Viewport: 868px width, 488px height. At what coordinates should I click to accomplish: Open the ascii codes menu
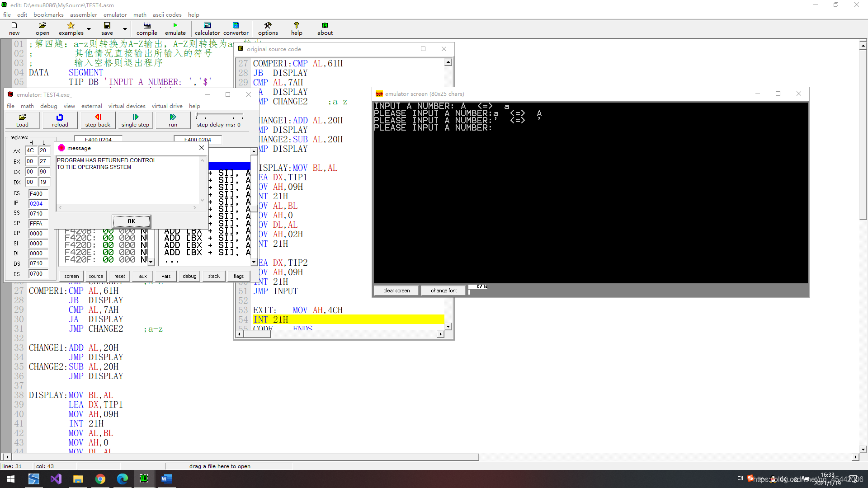click(167, 14)
